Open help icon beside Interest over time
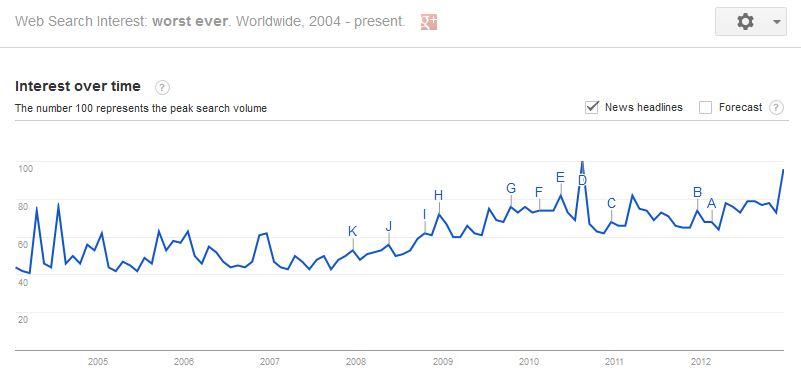Image resolution: width=801 pixels, height=378 pixels. click(162, 87)
